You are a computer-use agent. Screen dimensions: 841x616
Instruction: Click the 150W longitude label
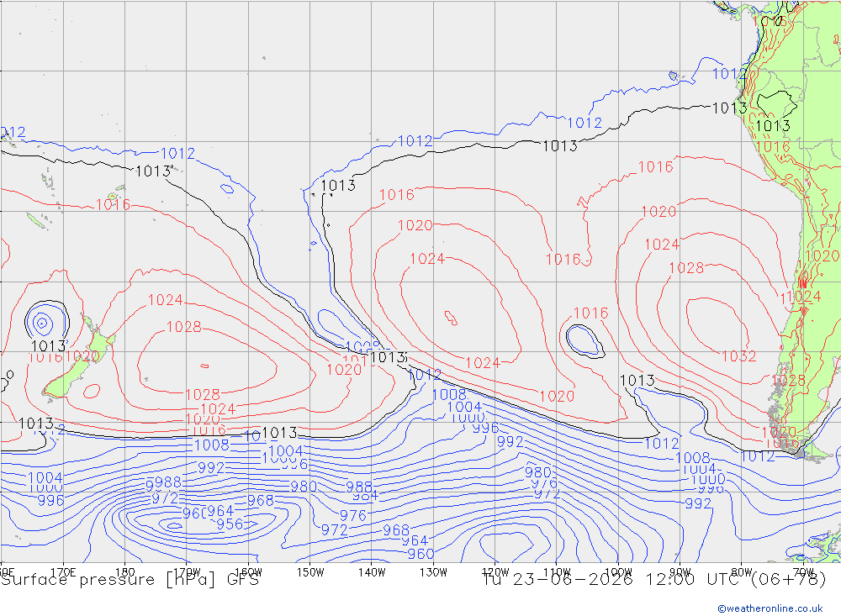pos(310,572)
